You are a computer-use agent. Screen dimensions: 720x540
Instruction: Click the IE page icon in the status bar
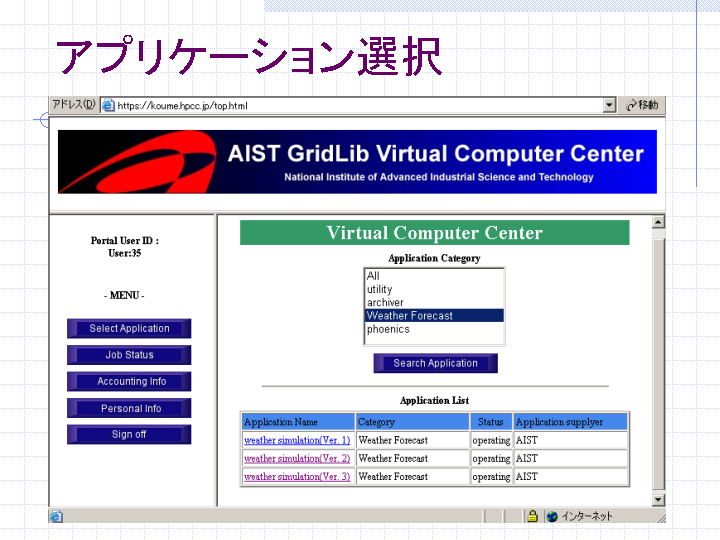(x=56, y=517)
